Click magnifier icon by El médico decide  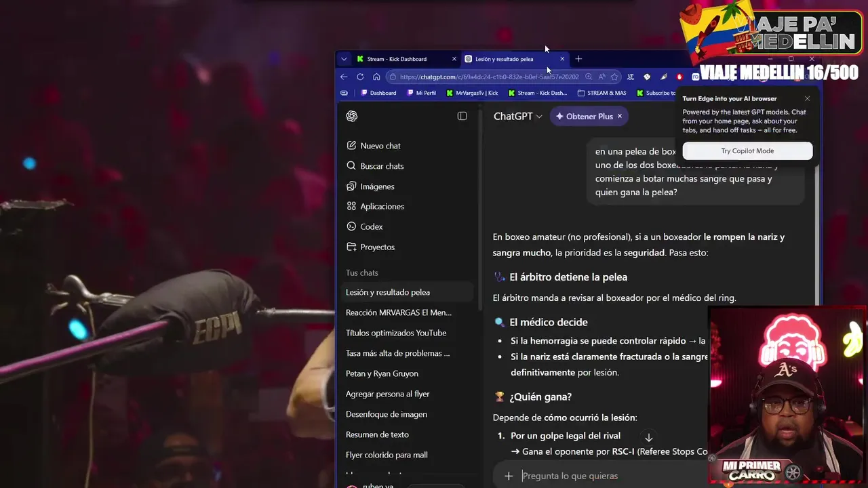[x=499, y=322]
